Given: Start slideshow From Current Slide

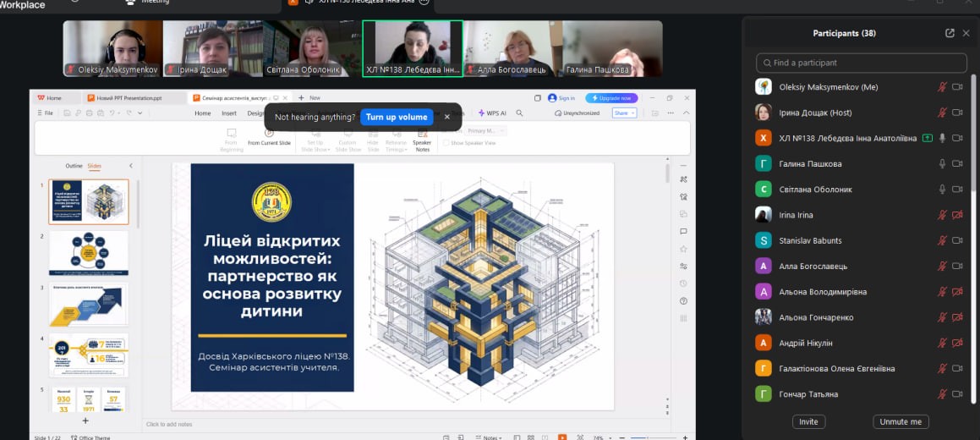Looking at the screenshot, I should pyautogui.click(x=269, y=137).
